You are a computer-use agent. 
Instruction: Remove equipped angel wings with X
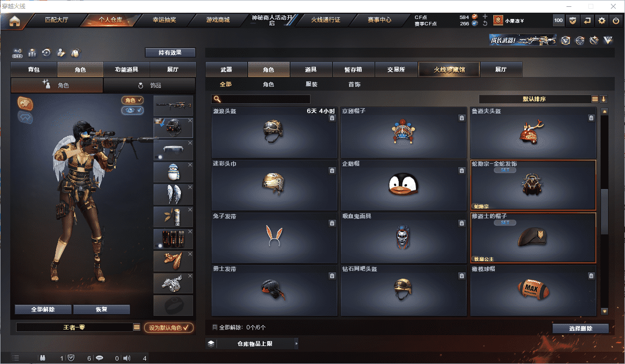click(x=190, y=187)
